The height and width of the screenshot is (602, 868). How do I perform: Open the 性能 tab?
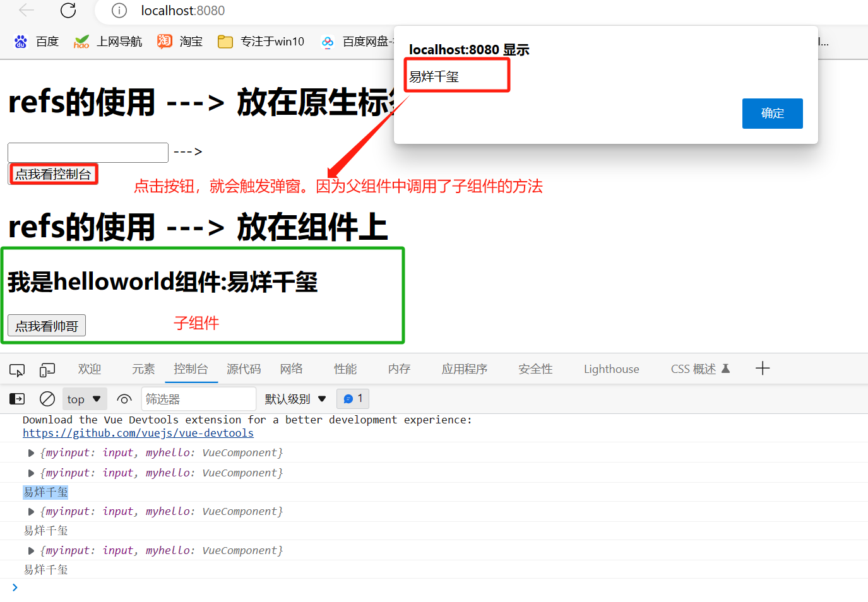click(x=345, y=369)
